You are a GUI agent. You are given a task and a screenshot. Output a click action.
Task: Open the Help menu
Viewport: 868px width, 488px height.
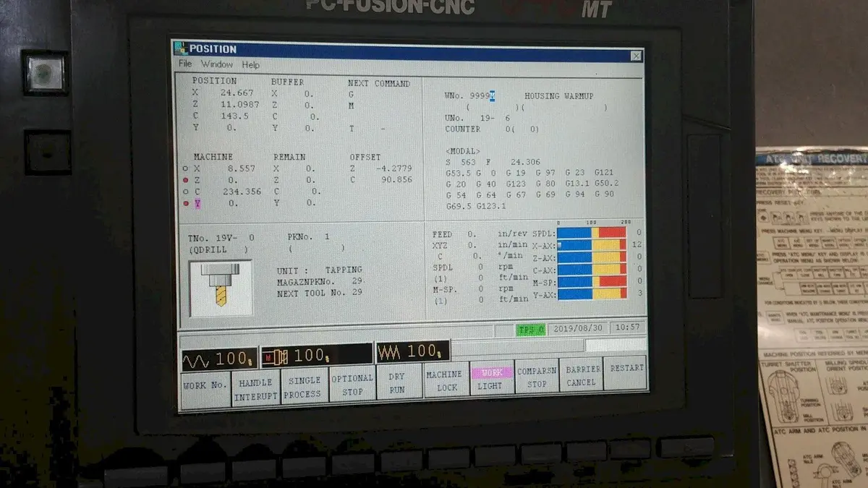click(x=250, y=65)
